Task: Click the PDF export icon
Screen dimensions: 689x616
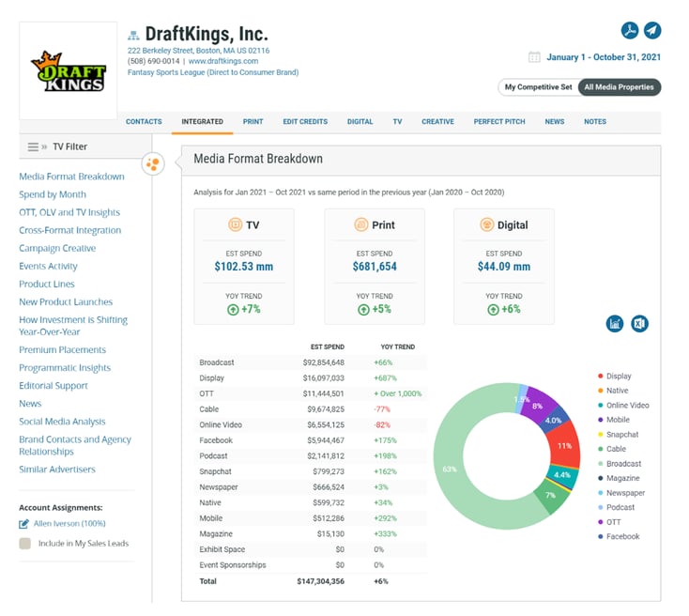Action: (x=630, y=30)
